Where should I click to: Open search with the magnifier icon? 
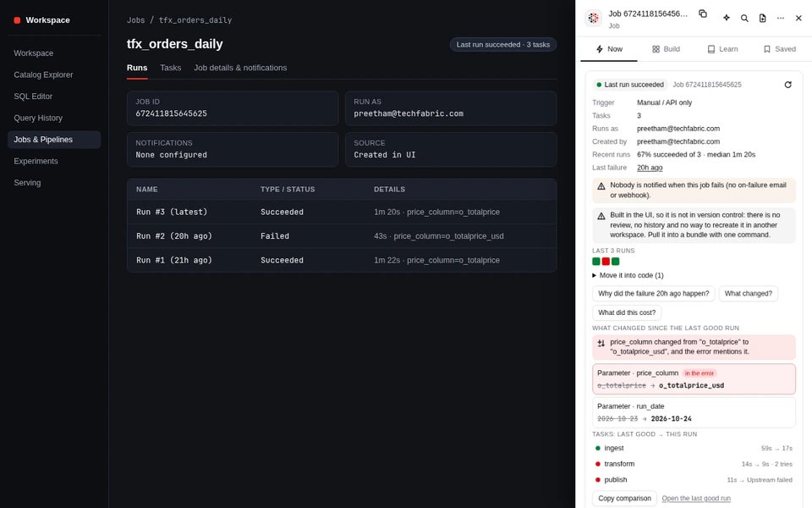point(744,18)
